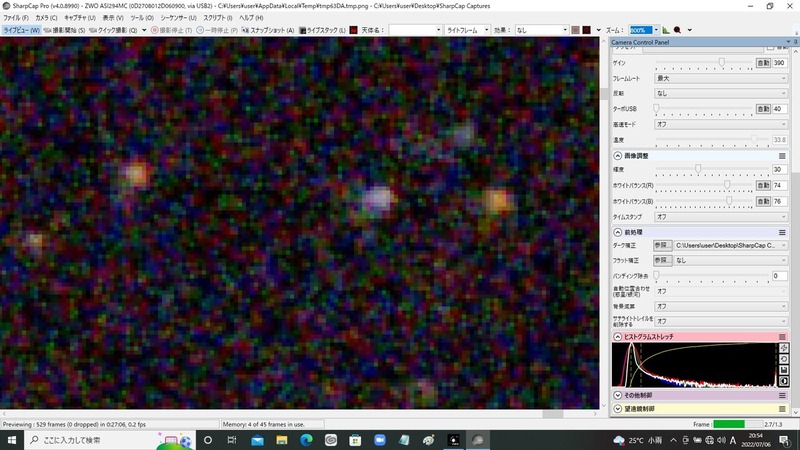800x450 pixels.
Task: Open ヒストグラムストレッチ section menu icon
Action: point(782,337)
